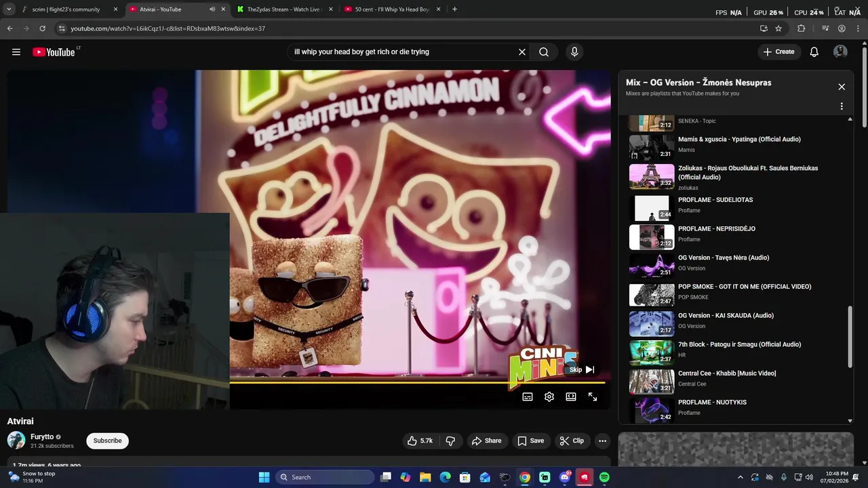Open playlist panel three-dot options
This screenshot has width=868, height=488.
tap(842, 106)
